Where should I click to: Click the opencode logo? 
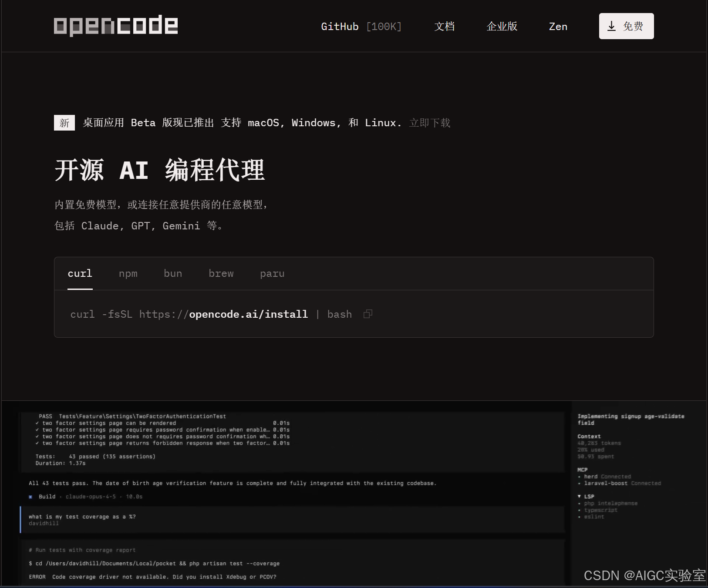[x=116, y=26]
